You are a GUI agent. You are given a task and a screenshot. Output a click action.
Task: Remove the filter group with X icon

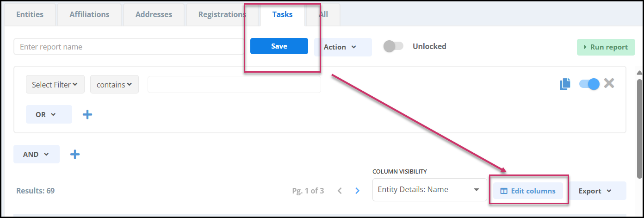click(609, 83)
